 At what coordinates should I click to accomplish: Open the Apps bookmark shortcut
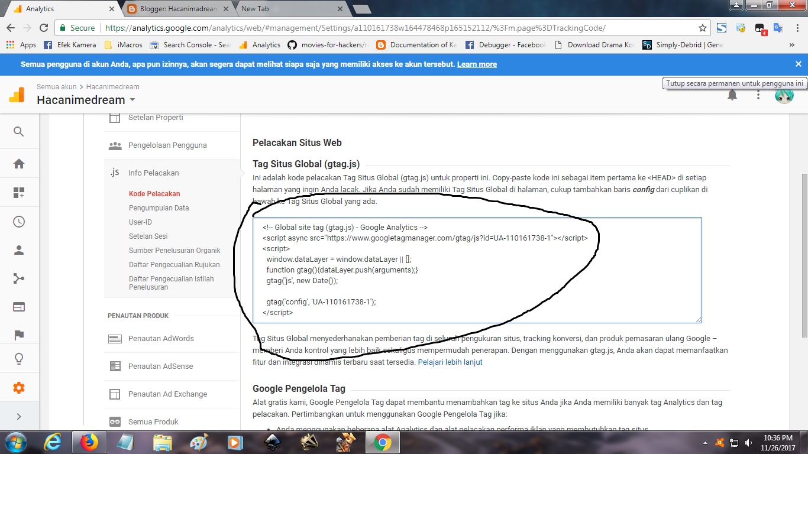point(21,45)
